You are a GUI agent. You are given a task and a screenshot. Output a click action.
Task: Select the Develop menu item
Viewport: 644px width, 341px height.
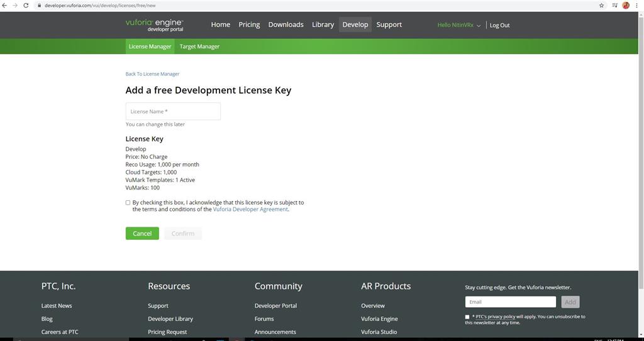coord(355,24)
